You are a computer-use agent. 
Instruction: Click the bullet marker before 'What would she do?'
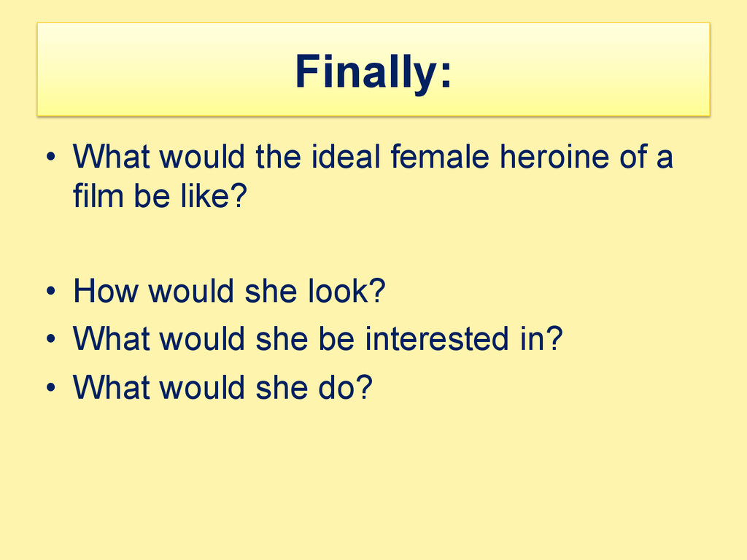tap(51, 386)
